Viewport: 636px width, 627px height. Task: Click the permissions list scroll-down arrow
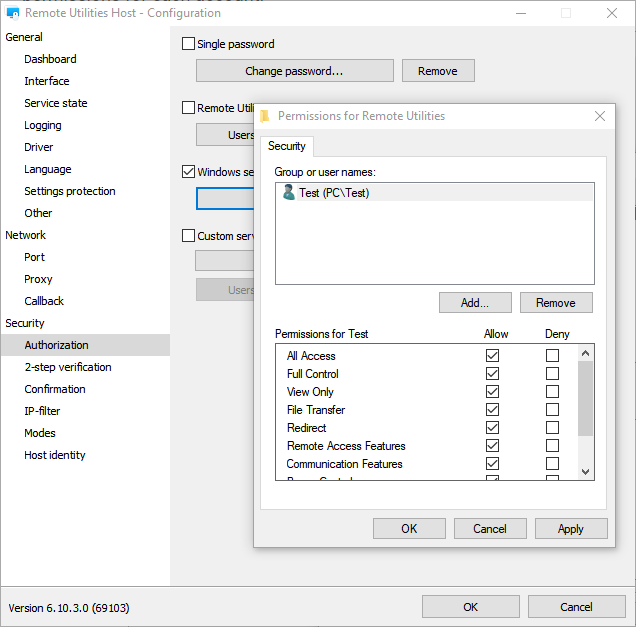(585, 472)
